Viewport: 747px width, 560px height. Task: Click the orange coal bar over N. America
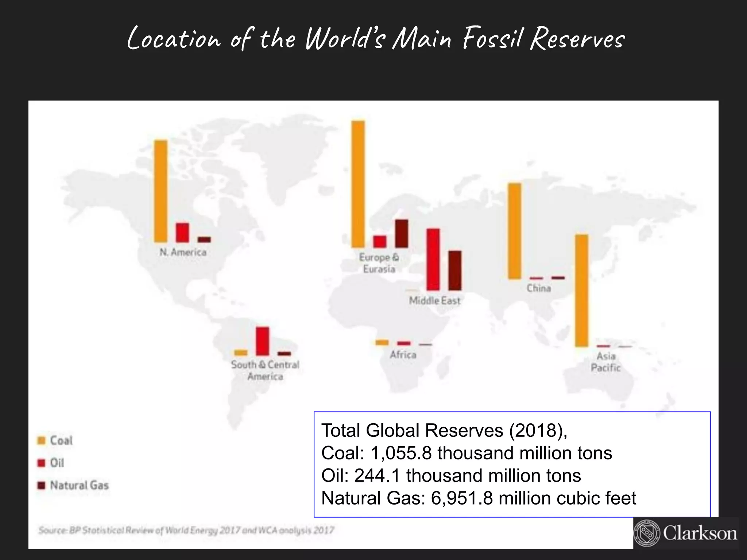(161, 191)
